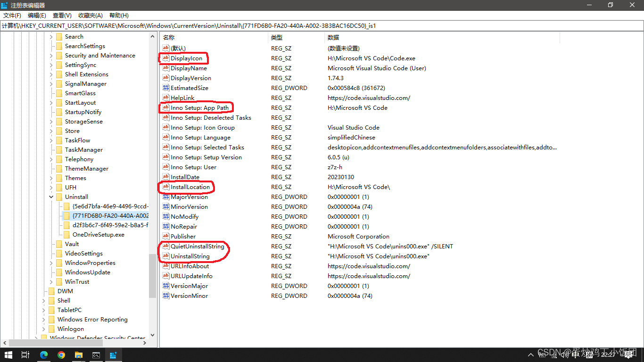Select the Vault registry key
644x362 pixels.
[x=72, y=244]
